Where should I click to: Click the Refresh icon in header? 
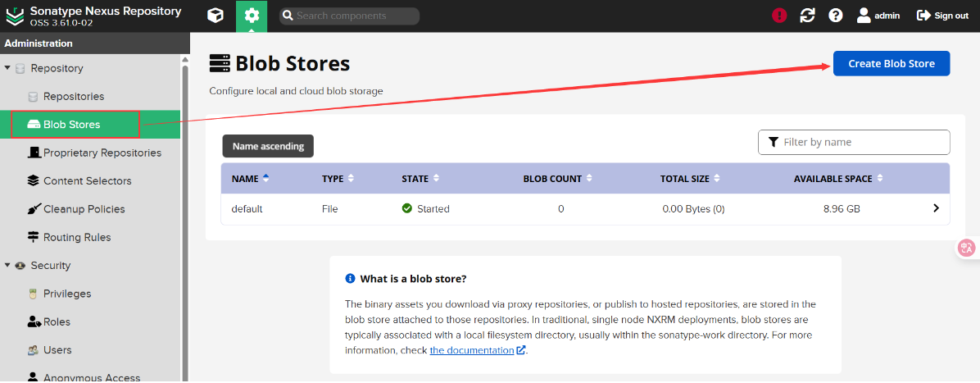coord(807,16)
